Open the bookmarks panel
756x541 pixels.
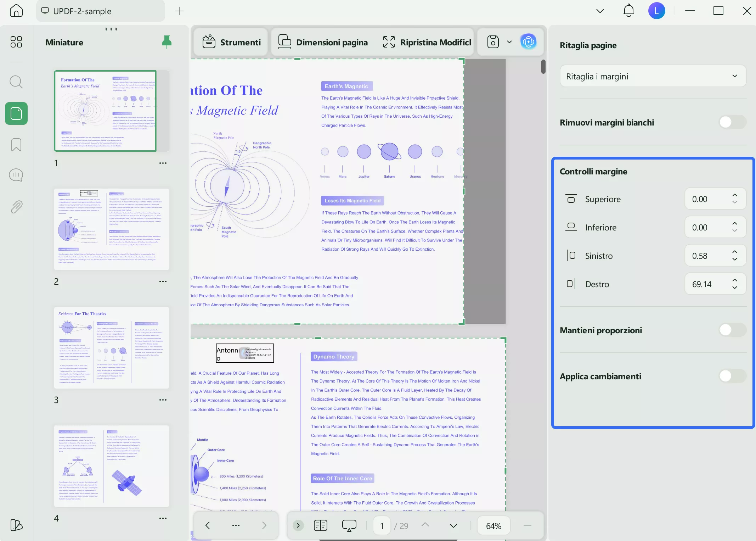pyautogui.click(x=16, y=145)
